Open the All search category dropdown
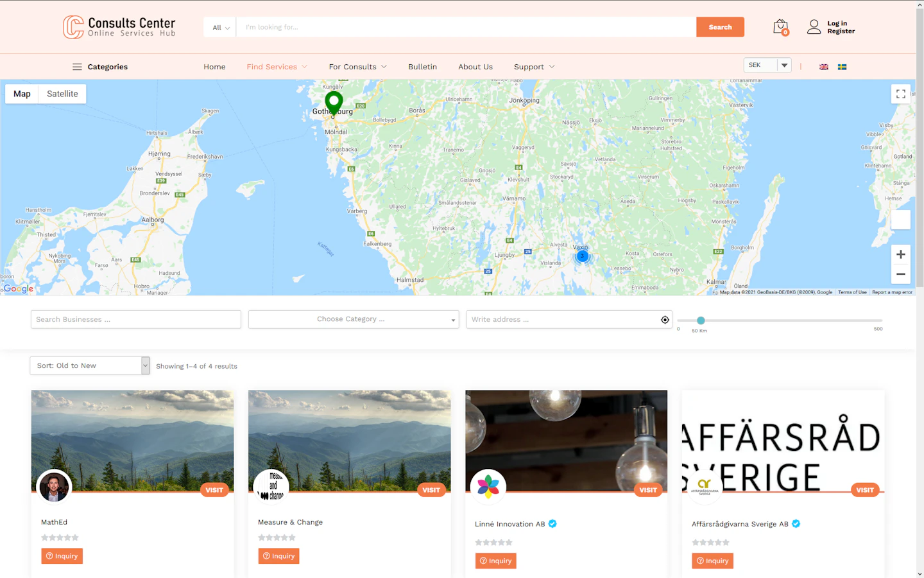The image size is (924, 578). click(221, 27)
